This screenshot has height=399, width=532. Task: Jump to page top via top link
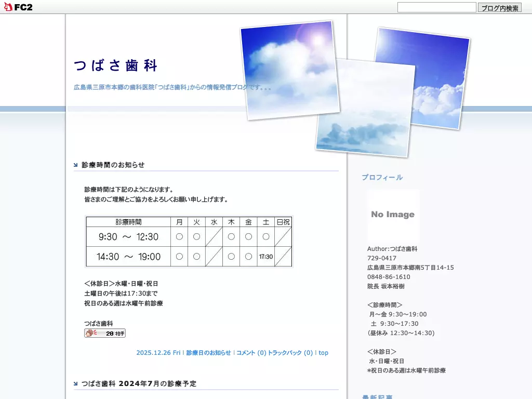(323, 353)
